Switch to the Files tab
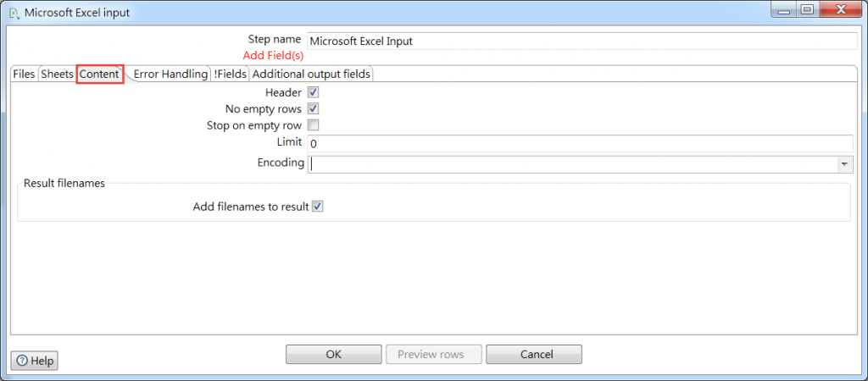This screenshot has height=381, width=868. click(x=24, y=75)
